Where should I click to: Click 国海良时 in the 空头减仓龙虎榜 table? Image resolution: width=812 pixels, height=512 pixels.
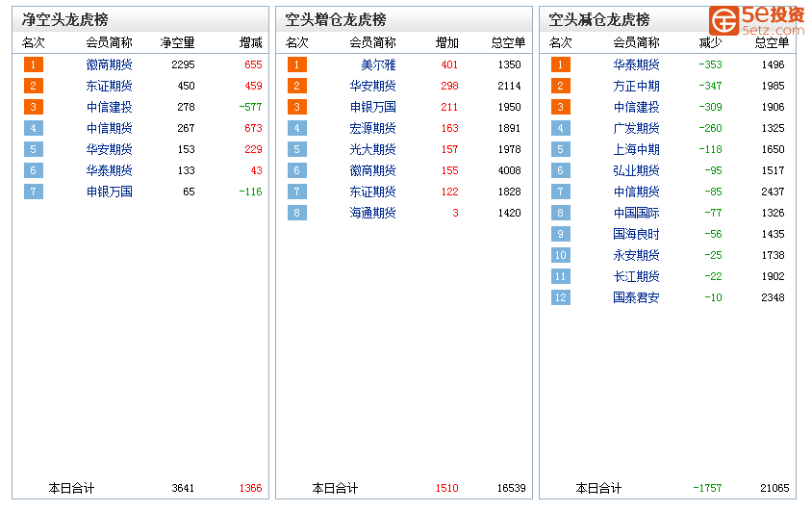[637, 234]
